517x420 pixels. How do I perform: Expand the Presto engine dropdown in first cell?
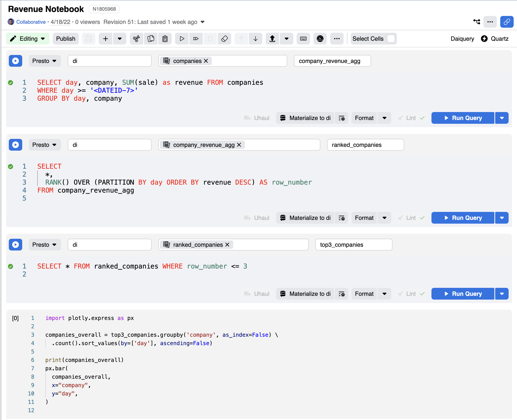coord(55,61)
